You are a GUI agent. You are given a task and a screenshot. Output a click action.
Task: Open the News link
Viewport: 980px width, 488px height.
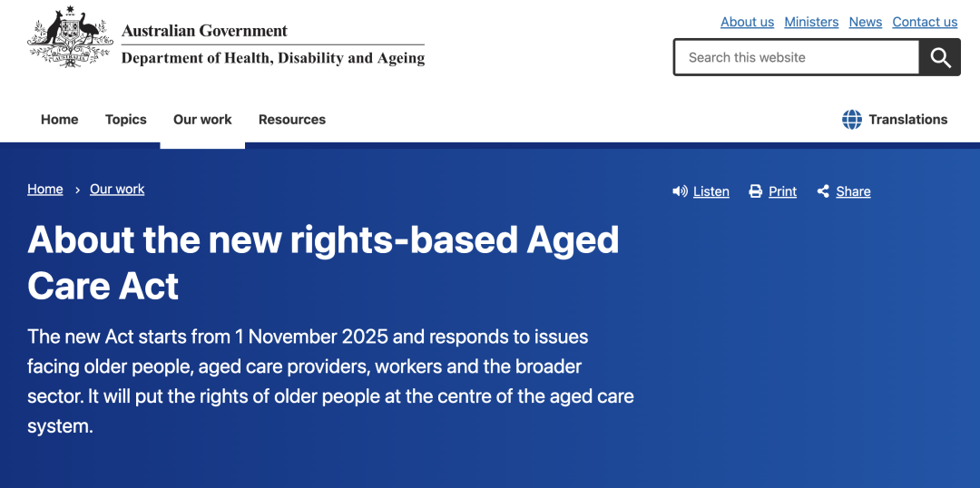point(866,22)
